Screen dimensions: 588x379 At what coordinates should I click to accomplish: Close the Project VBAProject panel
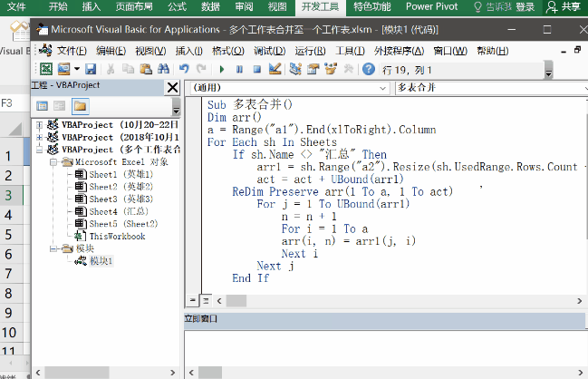pos(172,87)
